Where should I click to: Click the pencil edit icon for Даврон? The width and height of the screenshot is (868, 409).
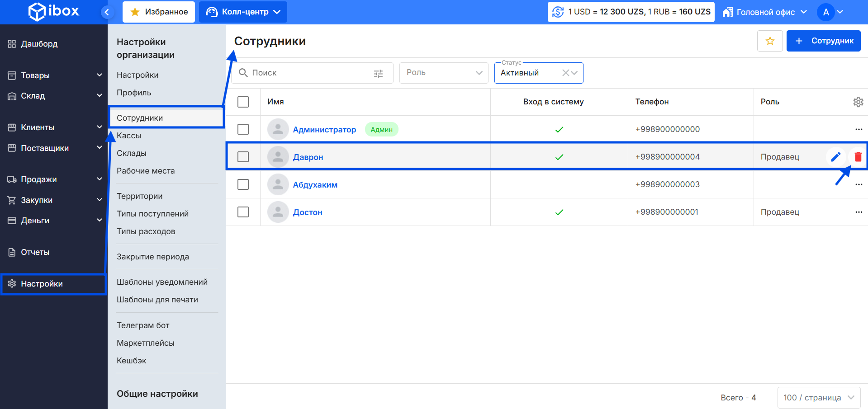click(x=835, y=157)
